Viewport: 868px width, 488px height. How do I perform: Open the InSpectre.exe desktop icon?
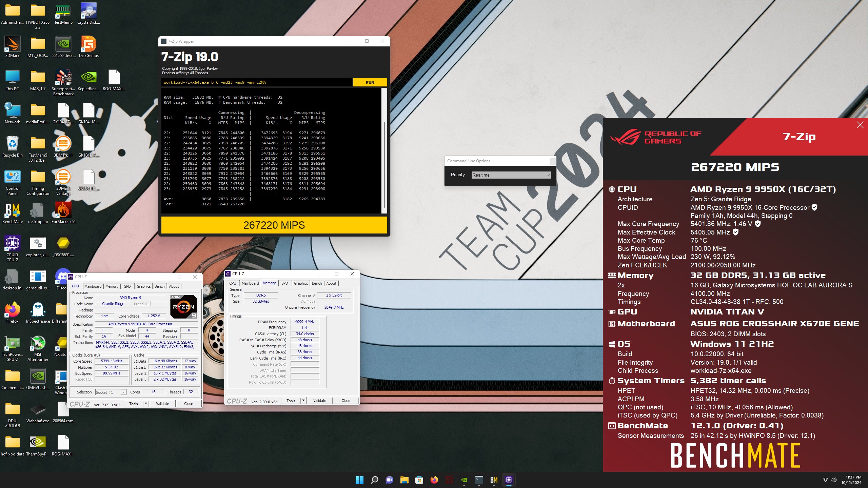(x=38, y=313)
